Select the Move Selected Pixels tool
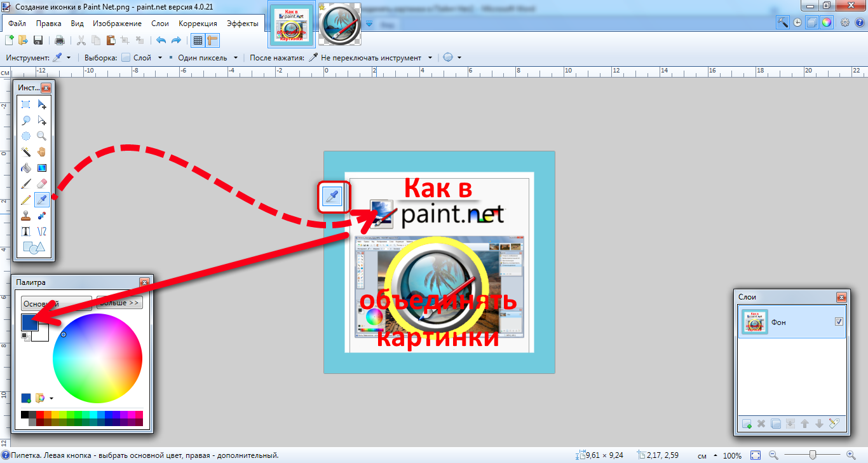This screenshot has height=463, width=868. click(x=42, y=104)
